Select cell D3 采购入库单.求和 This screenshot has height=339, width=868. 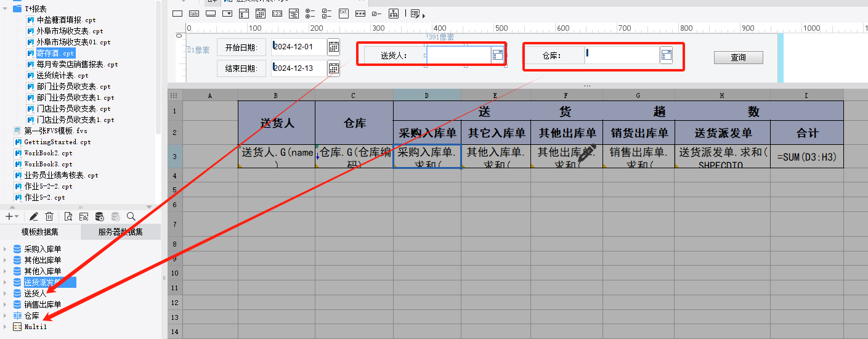[428, 157]
